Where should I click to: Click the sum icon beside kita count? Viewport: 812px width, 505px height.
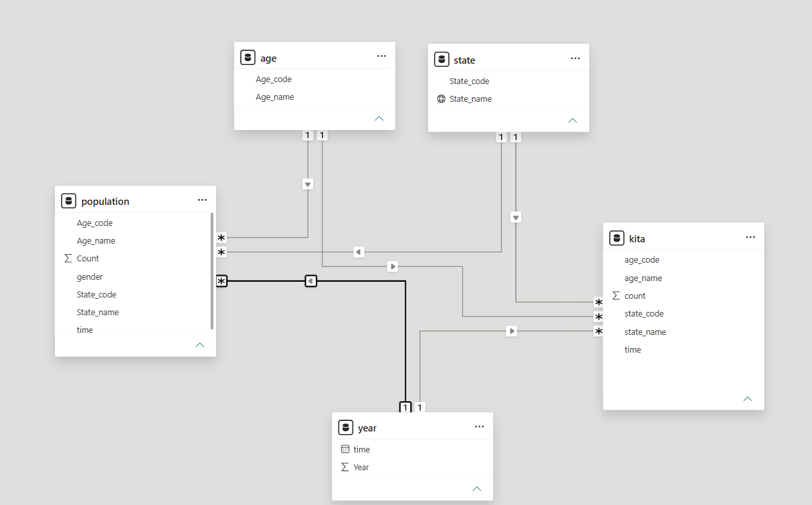coord(616,296)
